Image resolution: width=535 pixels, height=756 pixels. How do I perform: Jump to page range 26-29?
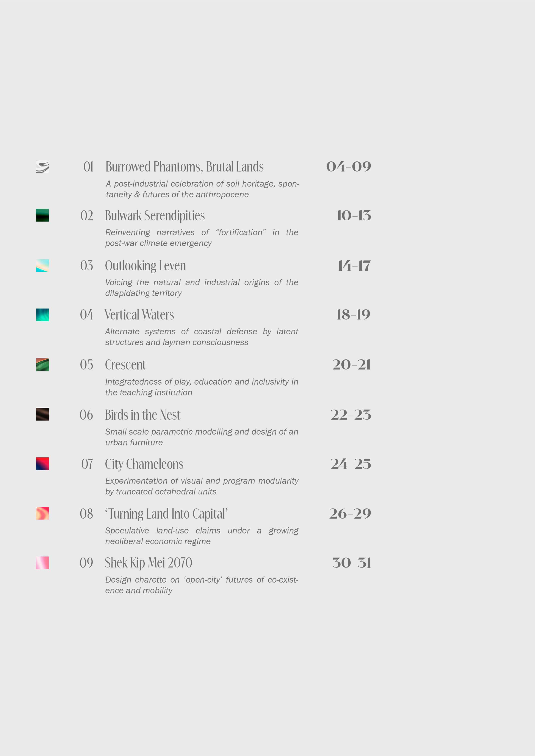click(x=350, y=514)
